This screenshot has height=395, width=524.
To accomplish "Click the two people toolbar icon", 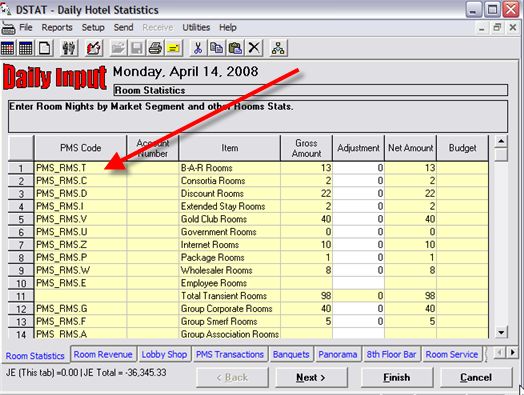I will 69,48.
